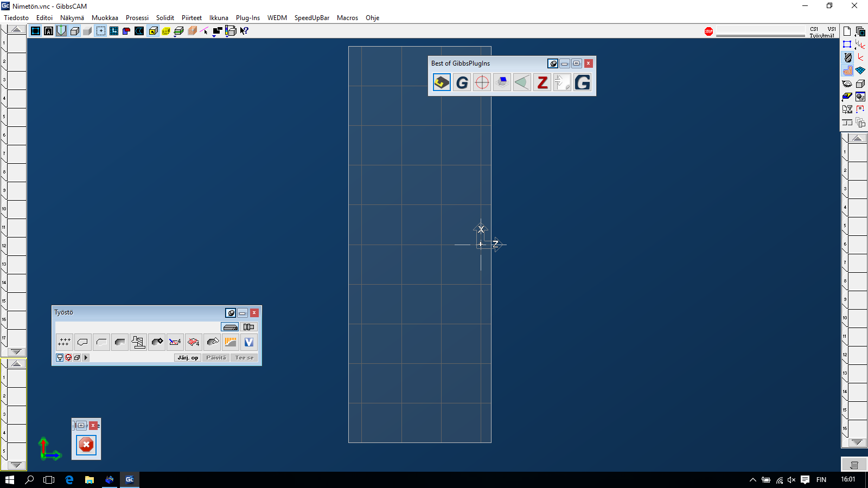Click the Päivitä button

(x=216, y=358)
